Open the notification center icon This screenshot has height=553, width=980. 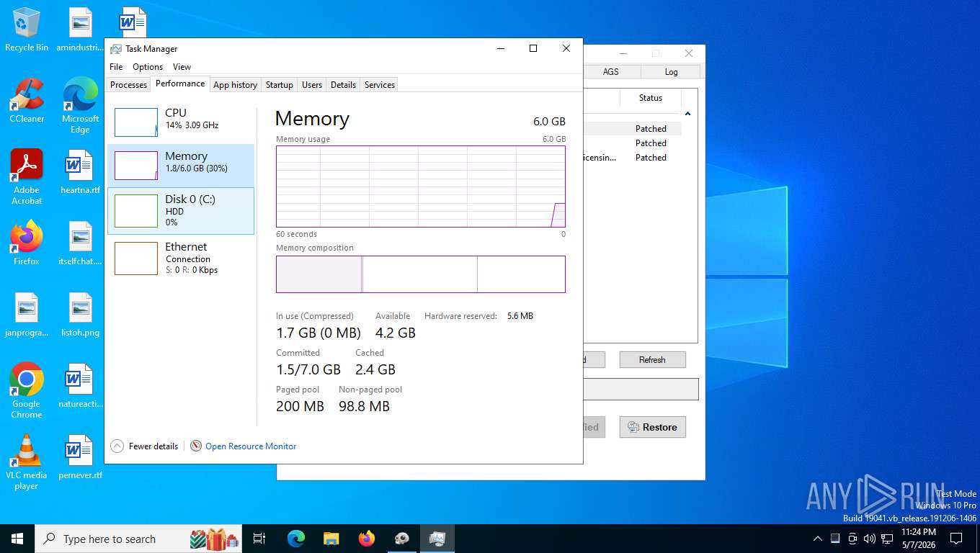coord(956,539)
